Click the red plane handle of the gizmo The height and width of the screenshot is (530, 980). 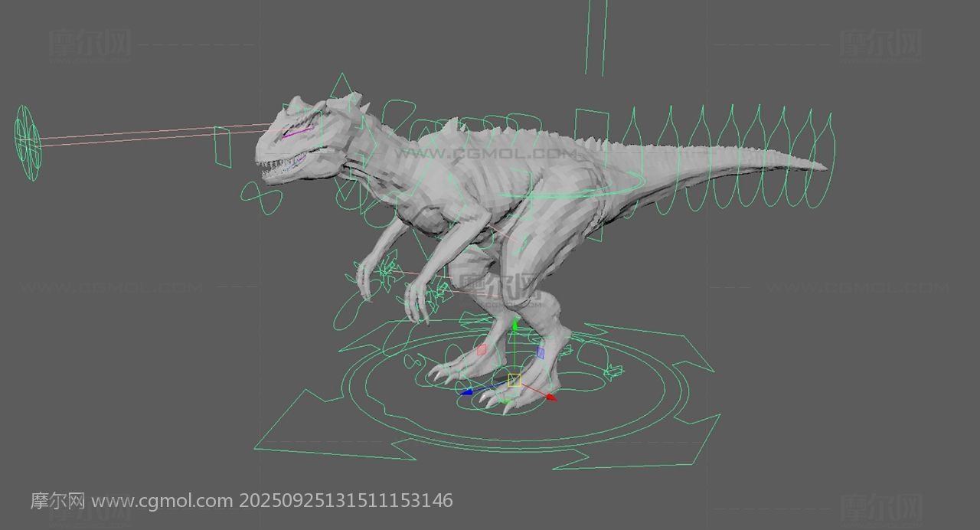click(x=482, y=350)
